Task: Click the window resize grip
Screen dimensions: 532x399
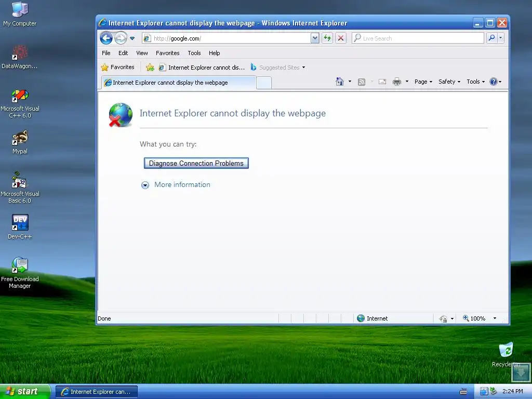Action: [x=505, y=320]
